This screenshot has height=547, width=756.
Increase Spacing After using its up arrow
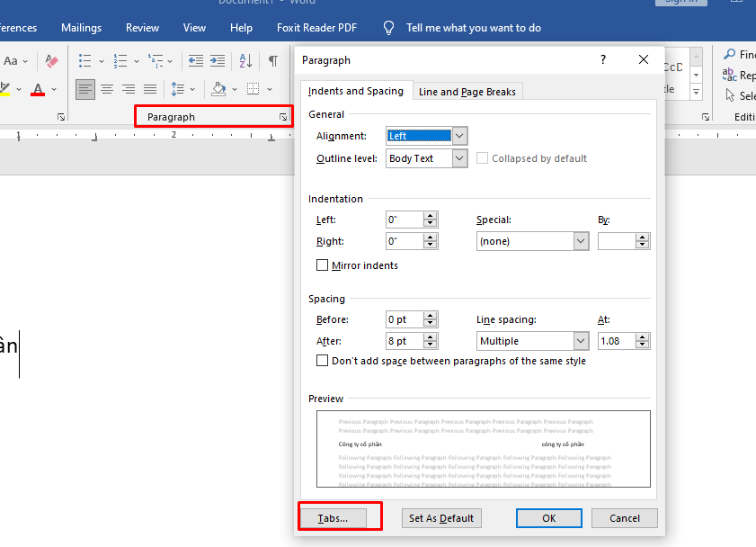(x=430, y=337)
